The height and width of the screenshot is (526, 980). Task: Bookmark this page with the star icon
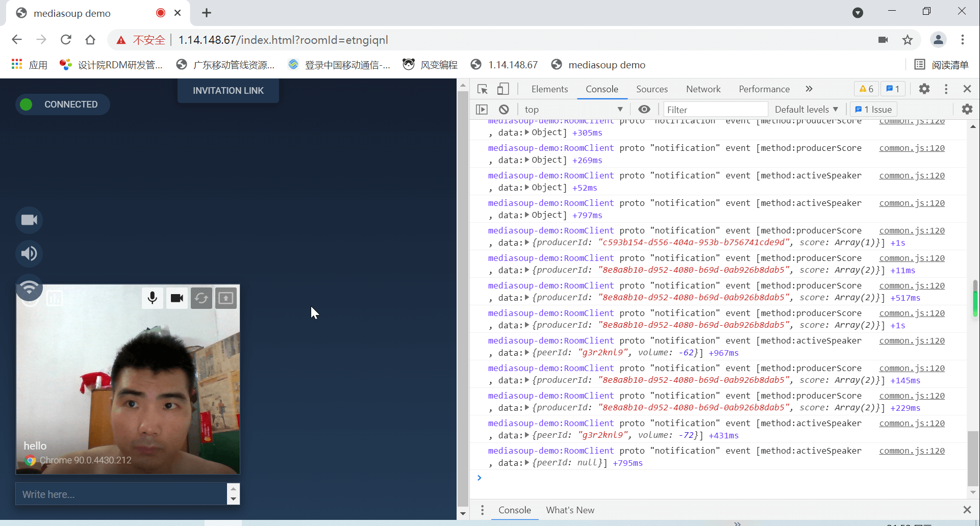click(908, 40)
